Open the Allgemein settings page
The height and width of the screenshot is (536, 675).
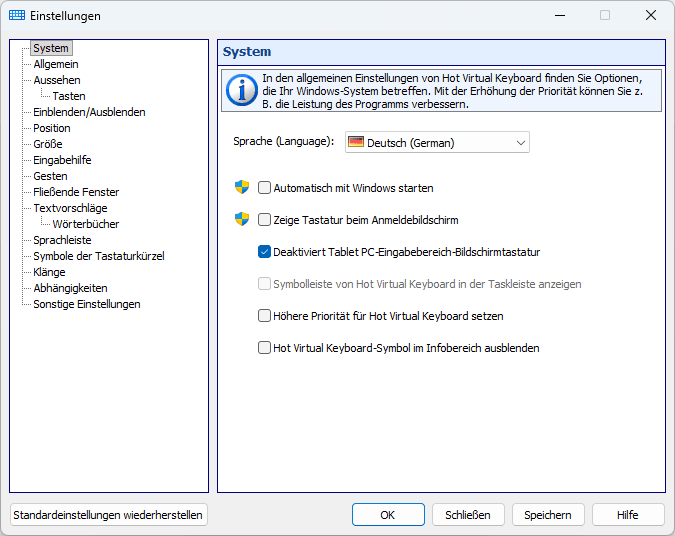tap(56, 64)
